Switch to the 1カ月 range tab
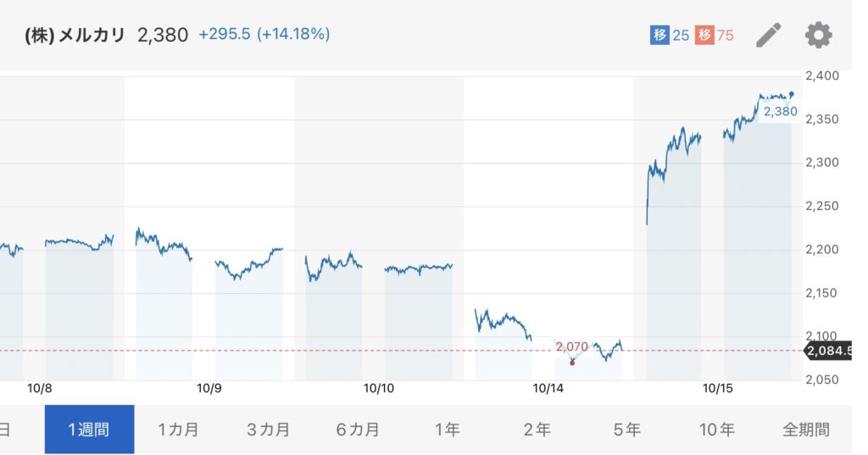This screenshot has width=868, height=455. 178,430
